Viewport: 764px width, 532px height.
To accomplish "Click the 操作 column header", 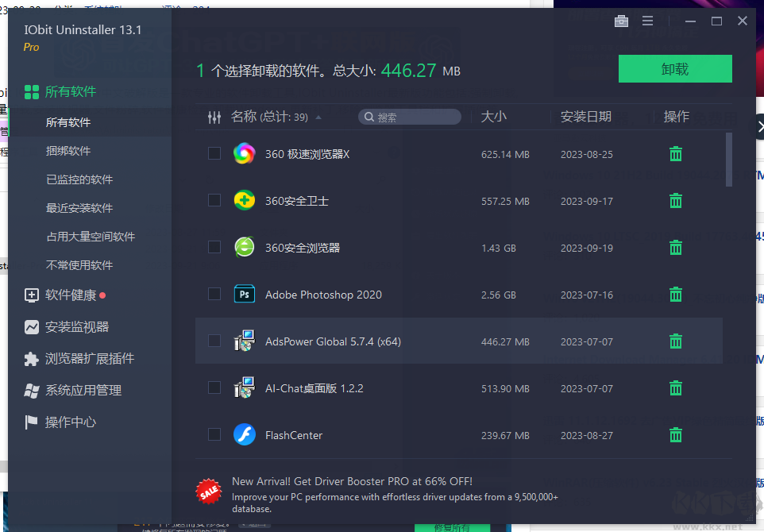I will click(677, 117).
